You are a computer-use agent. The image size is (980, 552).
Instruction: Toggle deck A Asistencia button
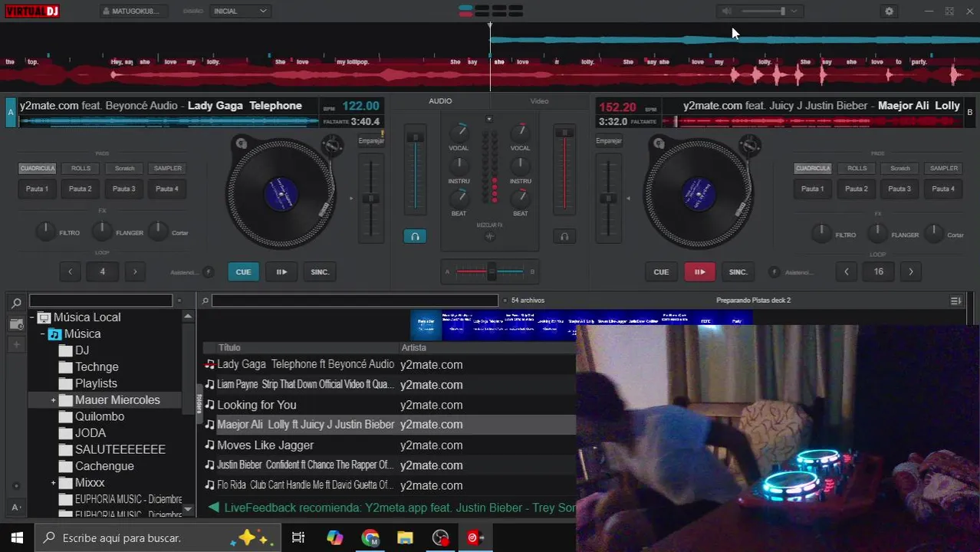click(x=208, y=272)
